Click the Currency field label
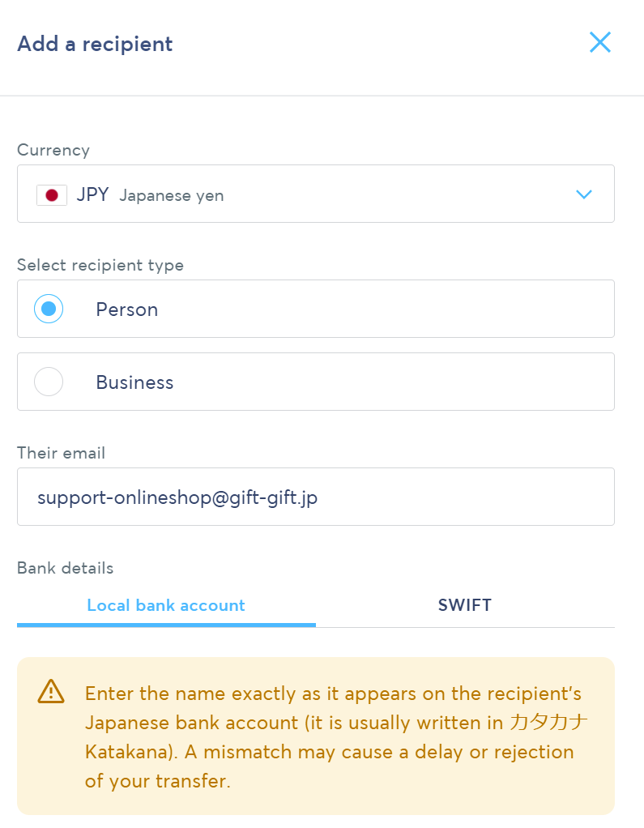644x828 pixels. [53, 150]
